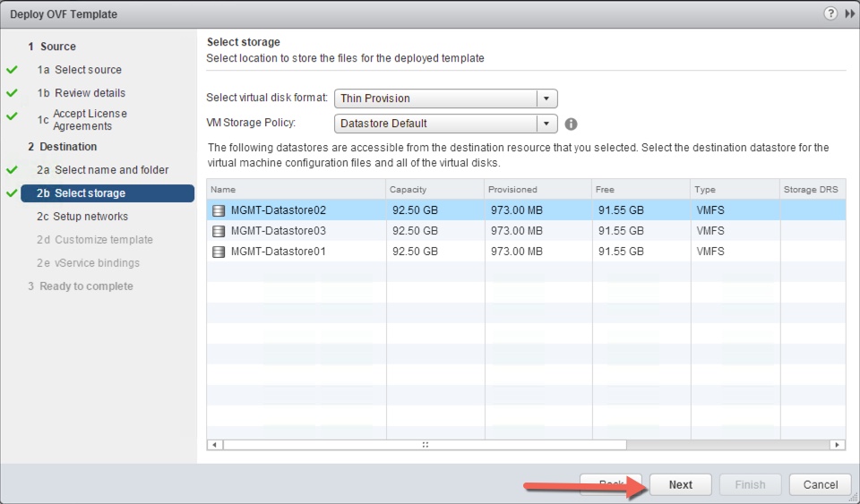Click the MGMT-Datastore01 datastore icon
Viewport: 860px width, 504px height.
click(219, 252)
